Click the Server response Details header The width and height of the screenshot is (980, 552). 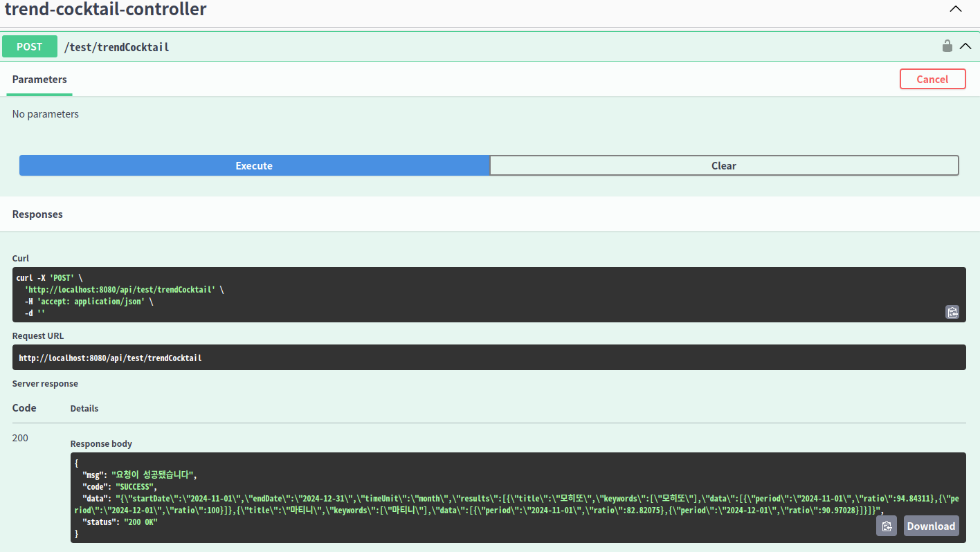[x=84, y=408]
